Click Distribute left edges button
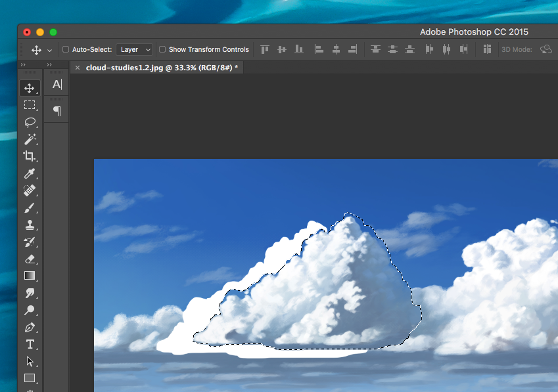558x392 pixels. [x=430, y=49]
